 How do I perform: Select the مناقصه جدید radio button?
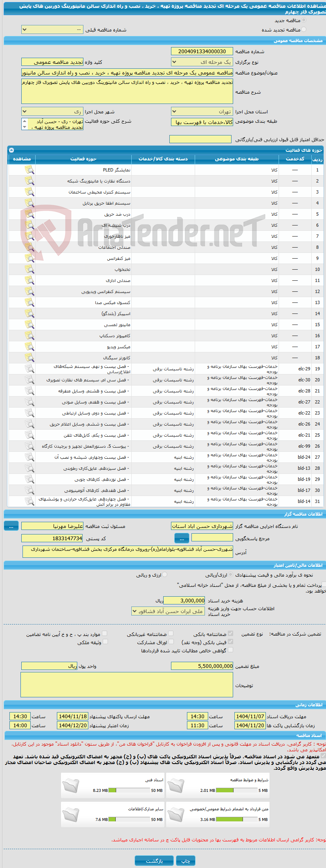[x=304, y=20]
